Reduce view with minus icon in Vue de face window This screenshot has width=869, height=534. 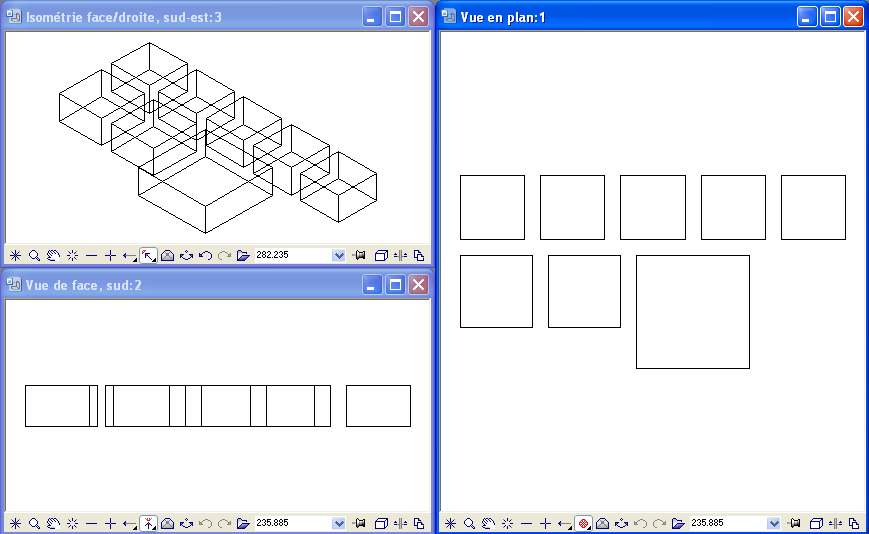click(91, 523)
